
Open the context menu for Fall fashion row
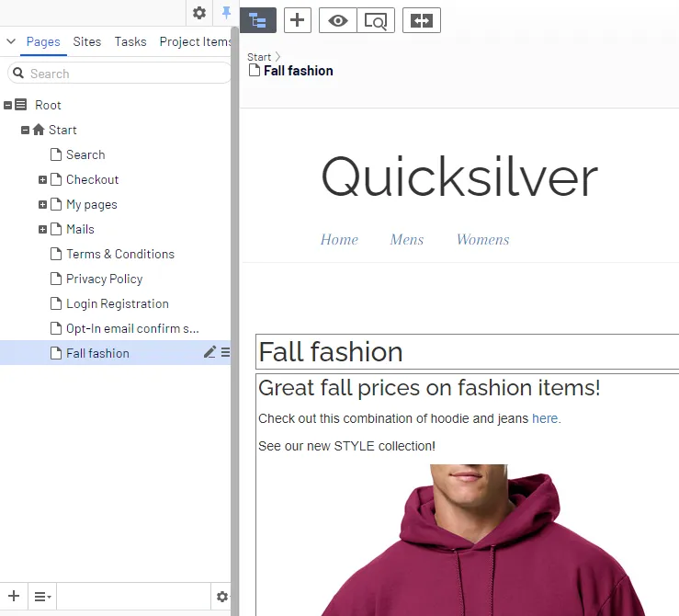point(226,353)
